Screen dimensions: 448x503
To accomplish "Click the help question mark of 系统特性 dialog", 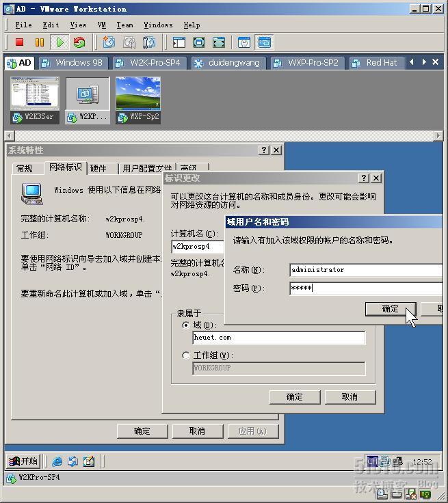I will 263,150.
